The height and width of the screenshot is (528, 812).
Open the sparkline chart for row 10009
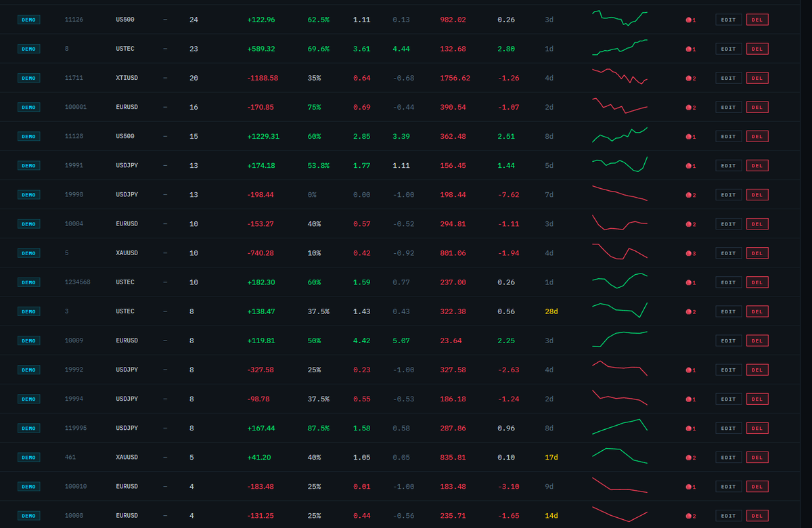click(620, 339)
